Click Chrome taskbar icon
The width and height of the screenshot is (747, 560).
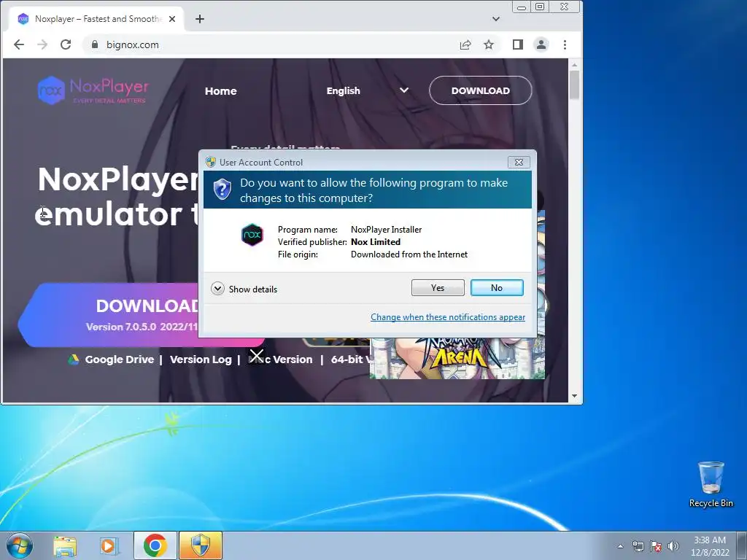(155, 545)
